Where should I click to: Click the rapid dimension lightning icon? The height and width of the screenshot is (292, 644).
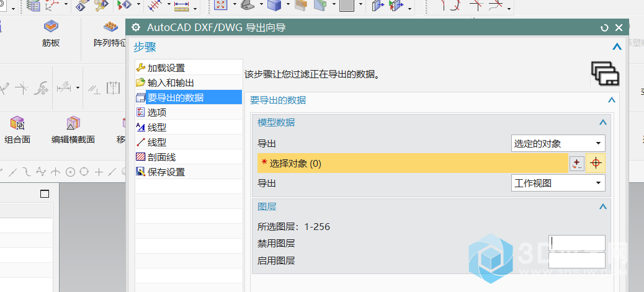[63, 87]
